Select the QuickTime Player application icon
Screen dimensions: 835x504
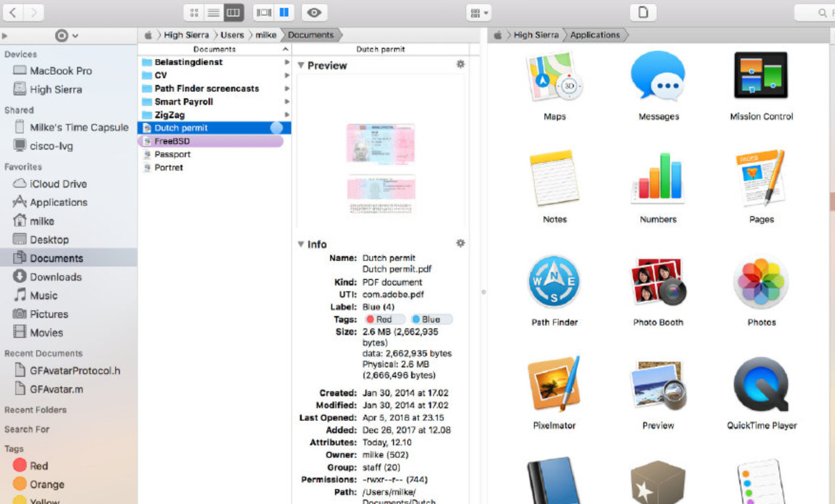tap(761, 385)
